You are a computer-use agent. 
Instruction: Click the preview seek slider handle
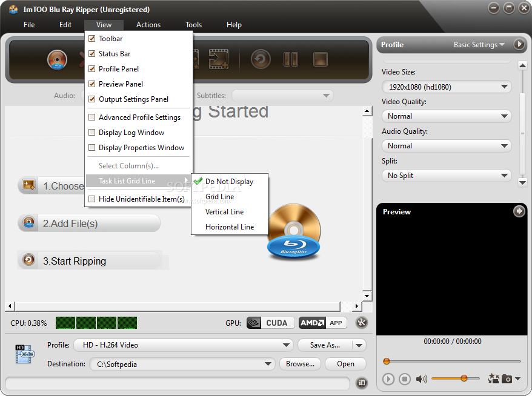click(x=386, y=361)
